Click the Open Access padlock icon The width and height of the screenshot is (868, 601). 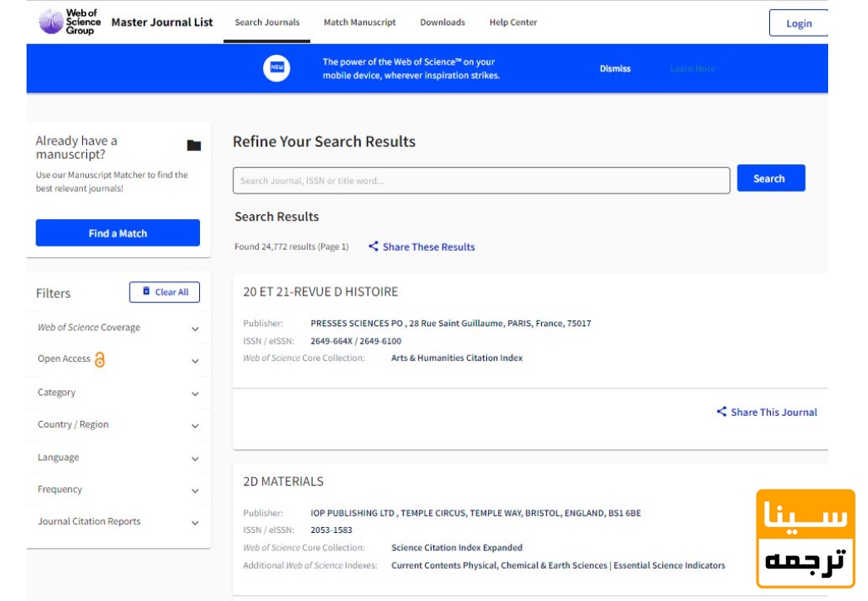[x=100, y=359]
